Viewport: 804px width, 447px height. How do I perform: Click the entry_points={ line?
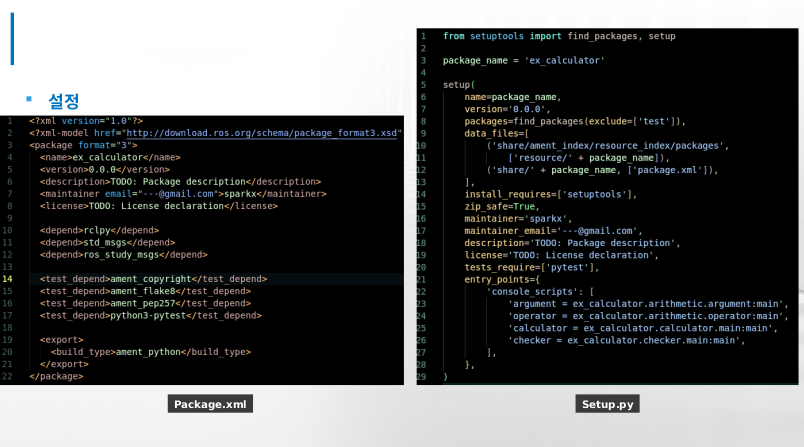pos(502,279)
